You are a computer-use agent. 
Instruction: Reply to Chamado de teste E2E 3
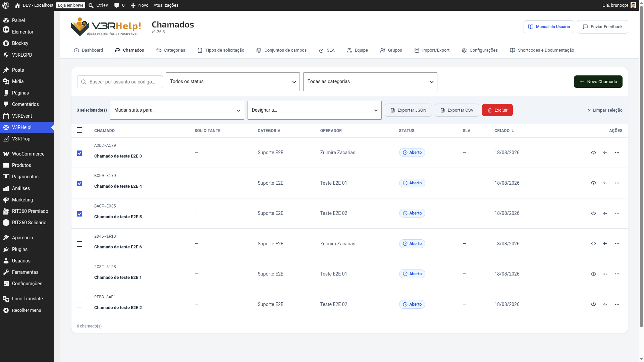click(x=605, y=153)
